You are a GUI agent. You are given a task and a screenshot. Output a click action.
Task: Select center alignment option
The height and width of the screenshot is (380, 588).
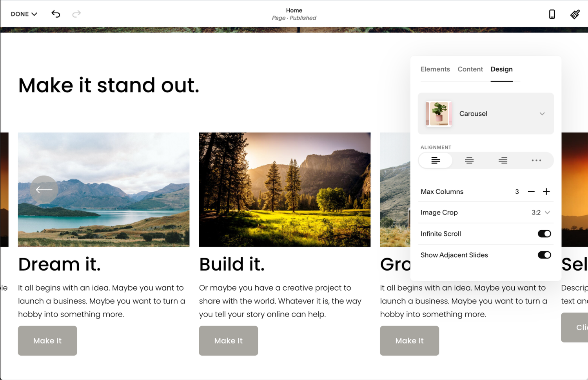469,160
